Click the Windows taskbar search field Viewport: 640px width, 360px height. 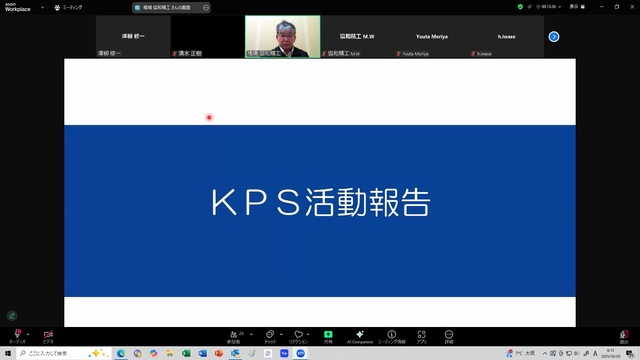click(64, 353)
